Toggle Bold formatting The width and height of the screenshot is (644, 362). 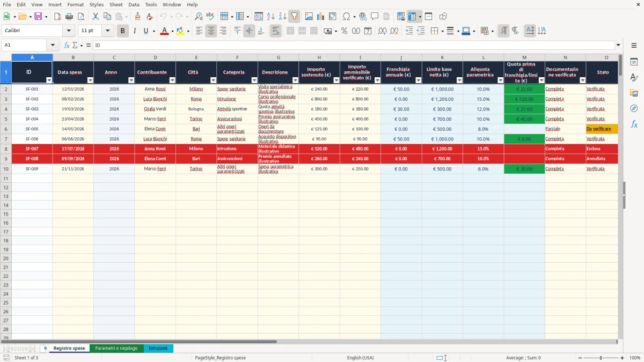click(x=123, y=31)
